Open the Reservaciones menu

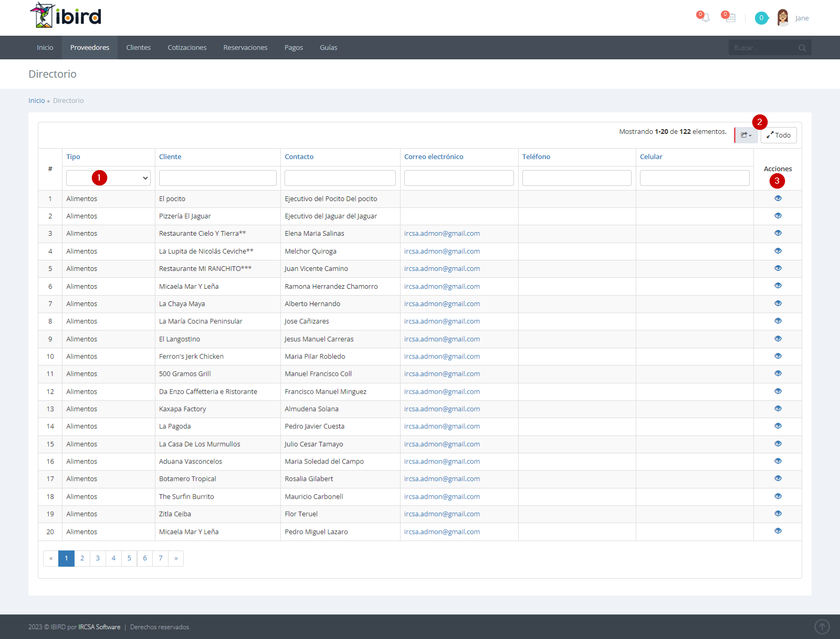pyautogui.click(x=246, y=48)
